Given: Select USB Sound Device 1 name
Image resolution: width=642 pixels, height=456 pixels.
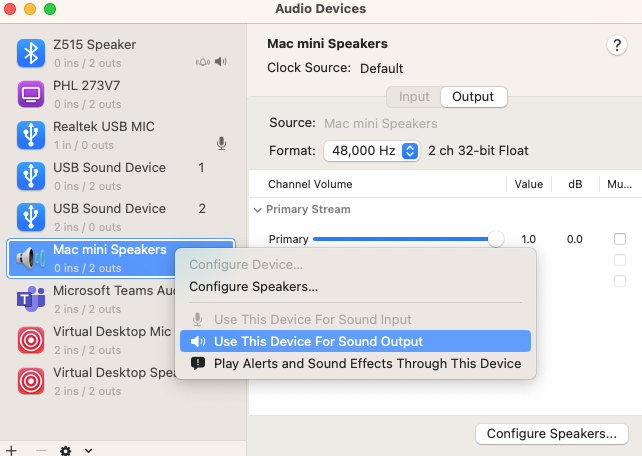Looking at the screenshot, I should 109,168.
